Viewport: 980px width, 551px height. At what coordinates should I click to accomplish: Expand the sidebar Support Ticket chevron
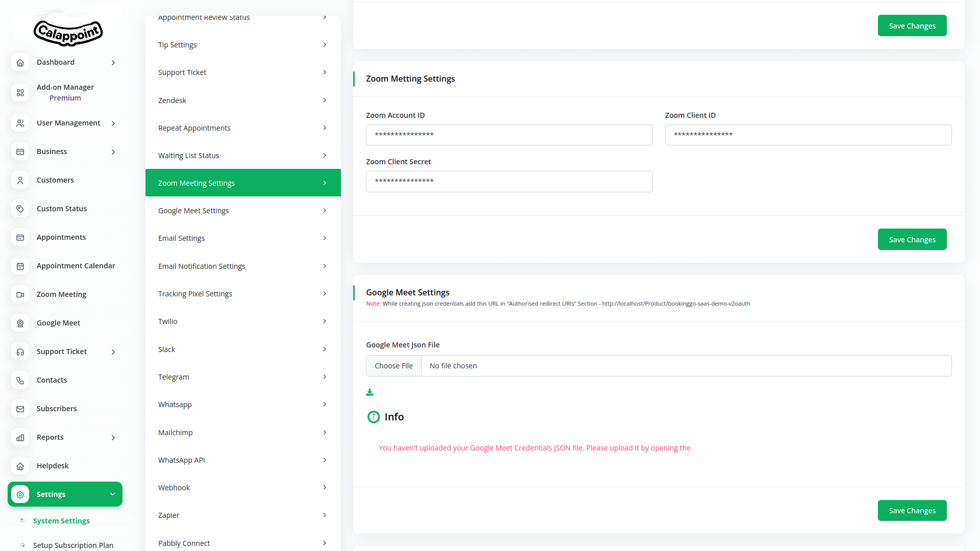[113, 352]
